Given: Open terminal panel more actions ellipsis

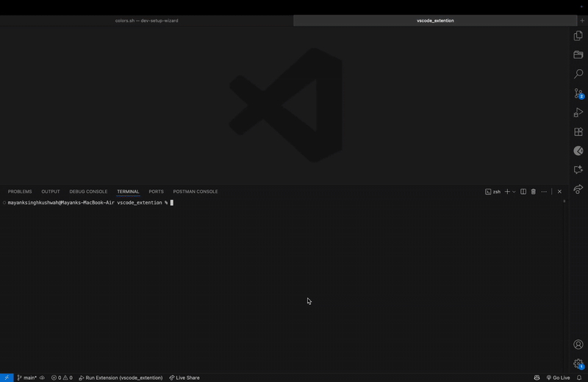Looking at the screenshot, I should (x=544, y=192).
